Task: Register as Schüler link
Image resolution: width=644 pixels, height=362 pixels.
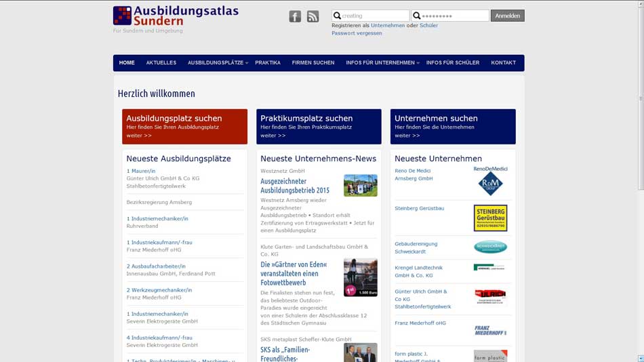Action: 428,25
